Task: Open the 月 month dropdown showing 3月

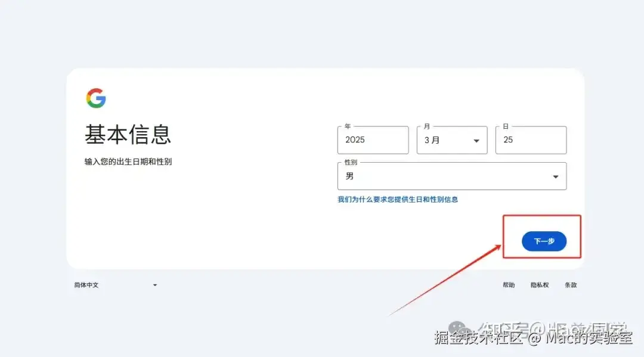Action: coord(452,140)
